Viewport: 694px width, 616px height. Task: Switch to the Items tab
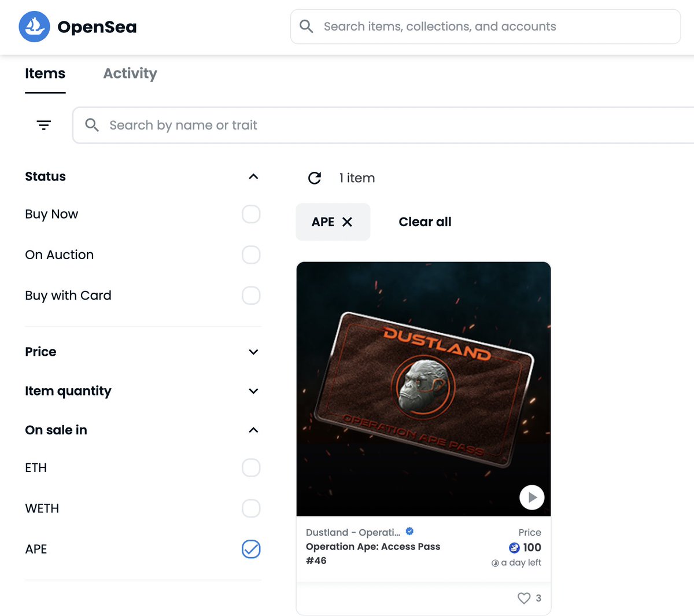45,73
